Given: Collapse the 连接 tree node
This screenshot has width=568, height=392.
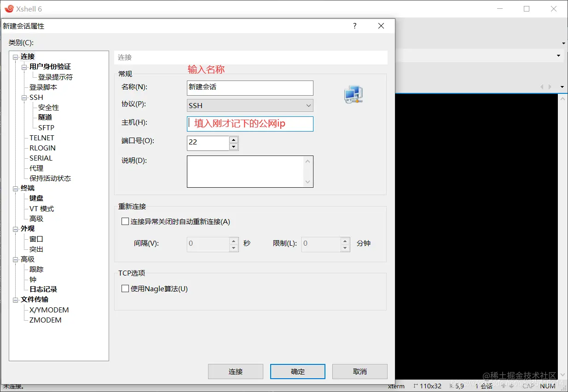Looking at the screenshot, I should click(15, 56).
